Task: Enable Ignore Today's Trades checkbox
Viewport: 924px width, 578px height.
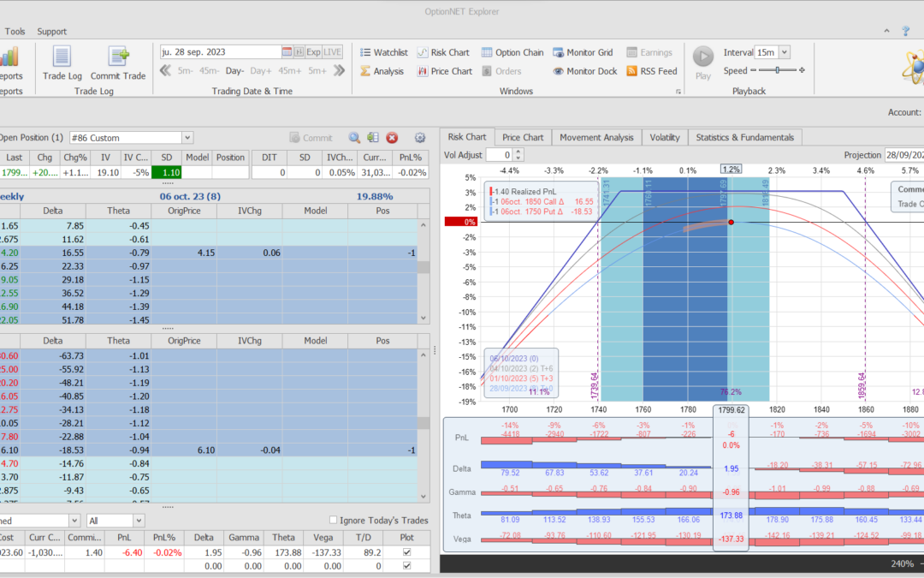Action: 335,521
